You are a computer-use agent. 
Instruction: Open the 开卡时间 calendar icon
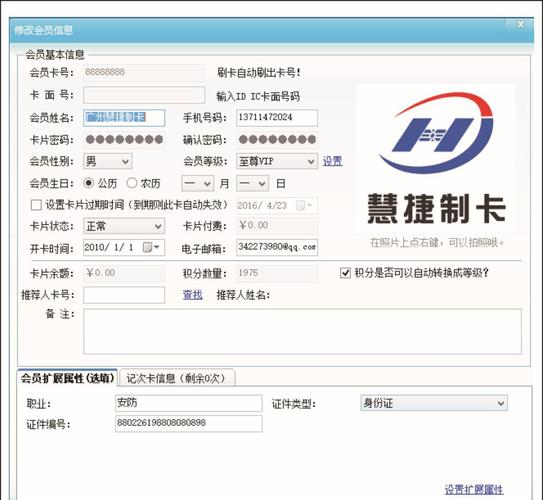151,247
